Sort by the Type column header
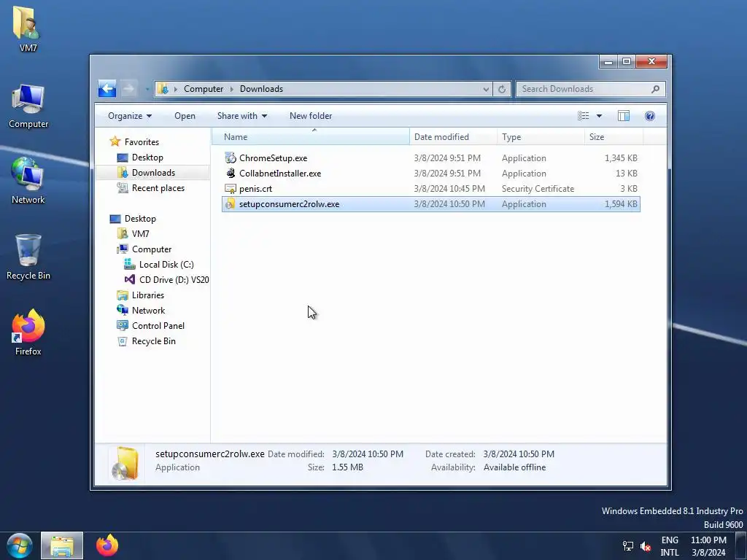The width and height of the screenshot is (747, 560). [x=541, y=137]
